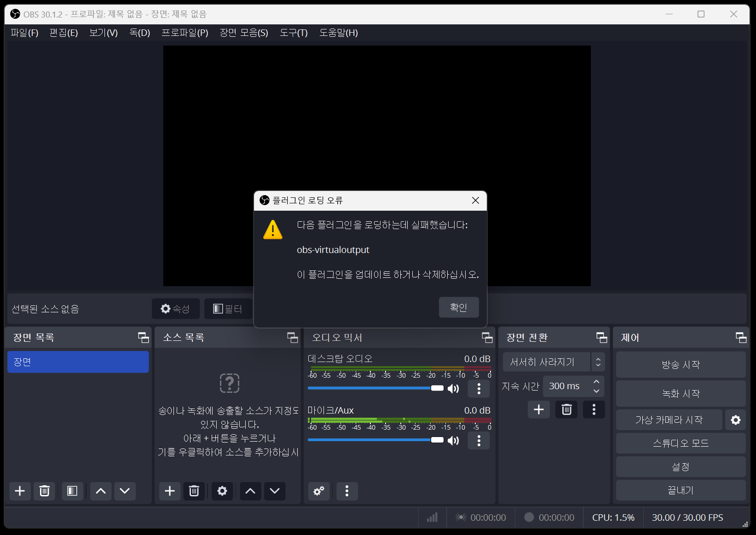
Task: Select the 장면 item in the scene list
Action: click(78, 362)
